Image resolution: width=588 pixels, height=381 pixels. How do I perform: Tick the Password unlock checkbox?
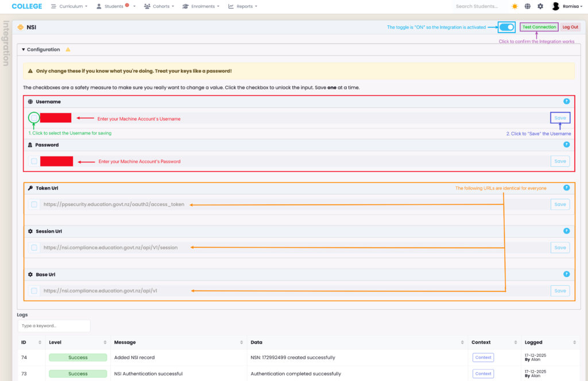(34, 161)
